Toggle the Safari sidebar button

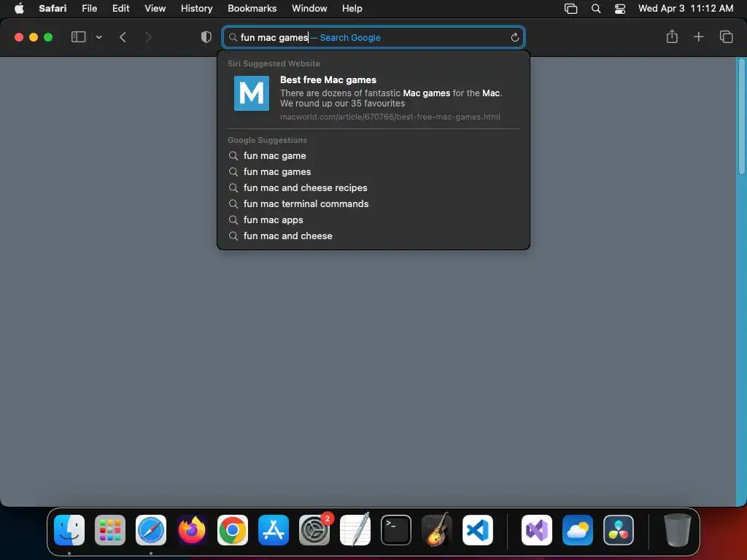coord(78,37)
